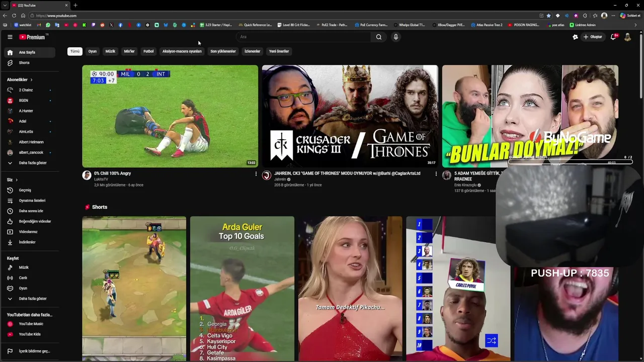
Task: Select the Müzik filter chip
Action: click(110, 51)
